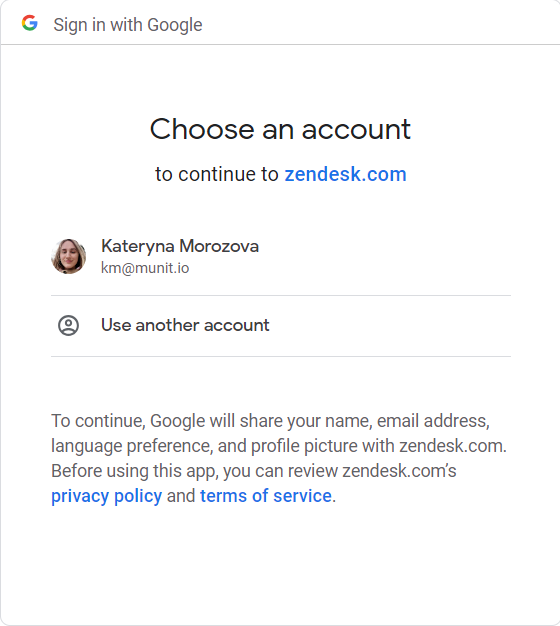Screen dimensions: 560x626
Task: Click the Google logo icon
Action: pos(30,23)
